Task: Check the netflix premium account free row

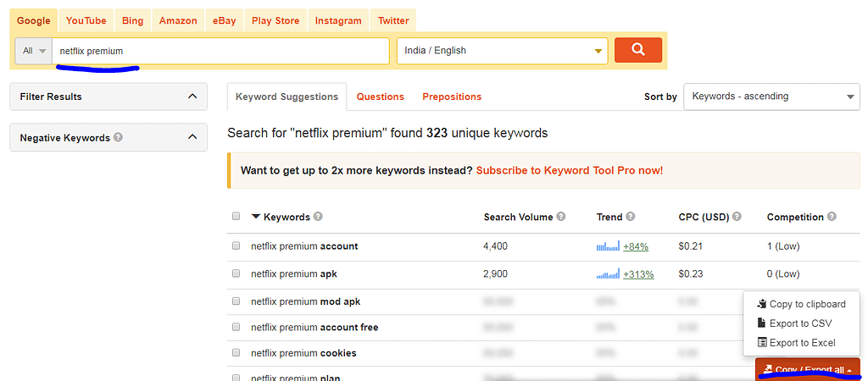Action: tap(236, 327)
